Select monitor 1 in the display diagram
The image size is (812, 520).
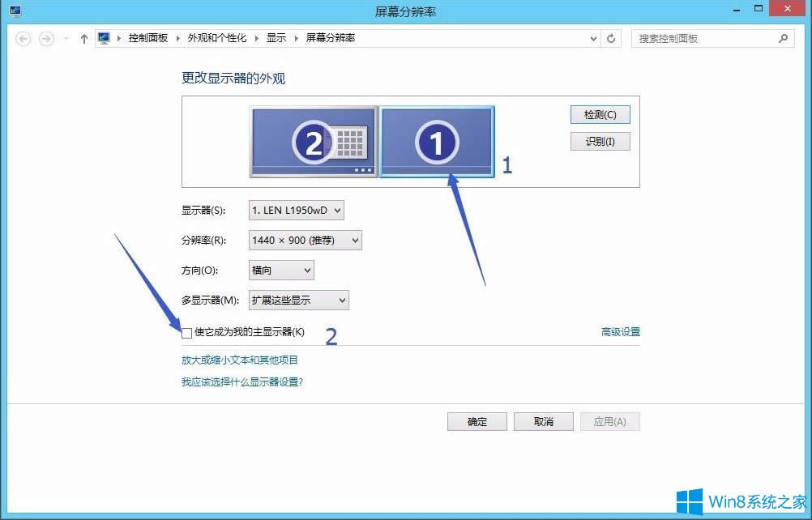click(437, 142)
